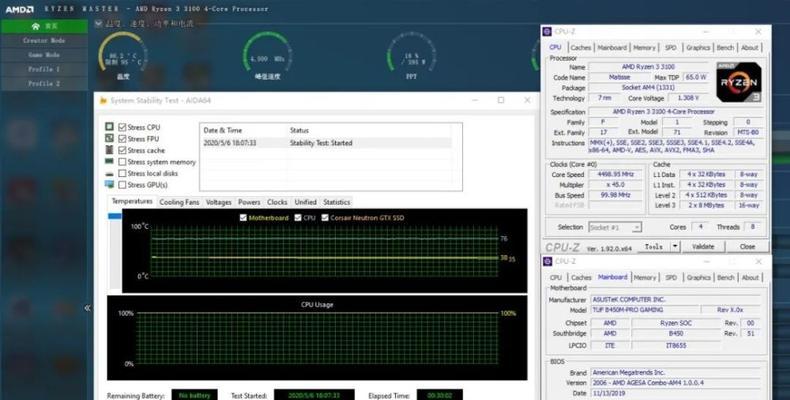
Task: Open the Tools dropdown arrow in CPU-Z
Action: [x=675, y=246]
